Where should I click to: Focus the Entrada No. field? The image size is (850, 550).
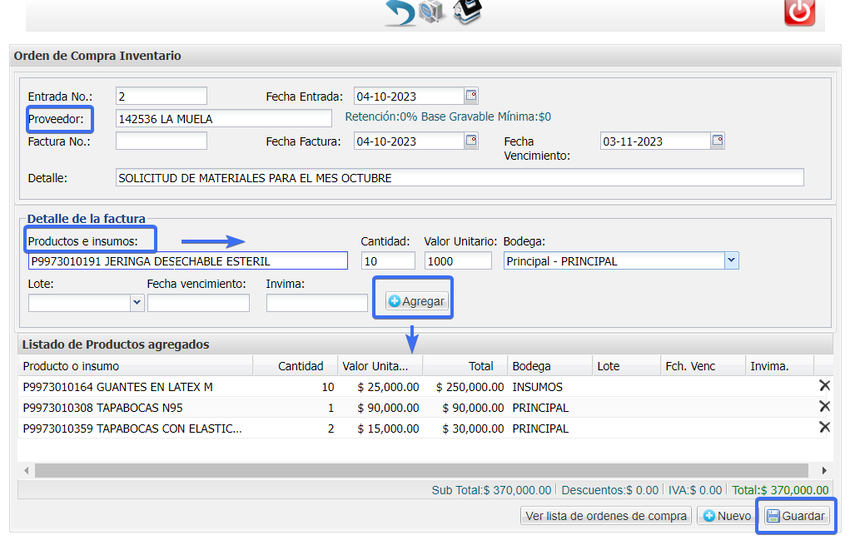(161, 96)
